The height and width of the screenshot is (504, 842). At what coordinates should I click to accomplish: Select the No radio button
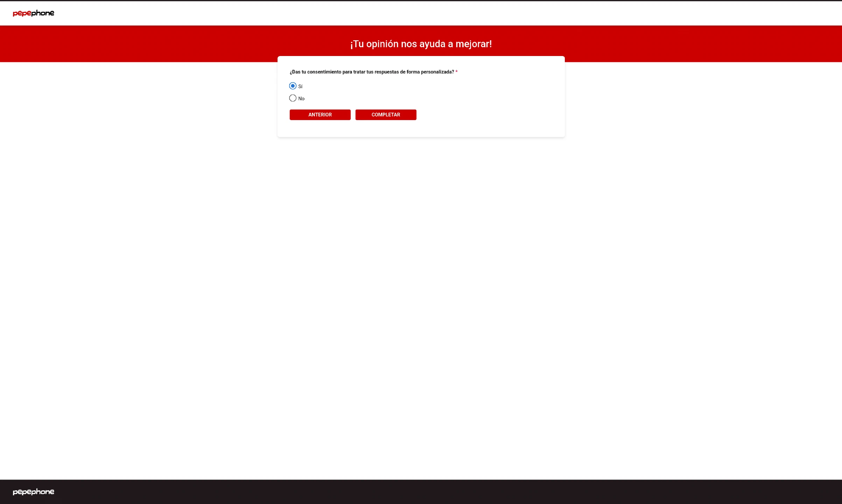[293, 98]
